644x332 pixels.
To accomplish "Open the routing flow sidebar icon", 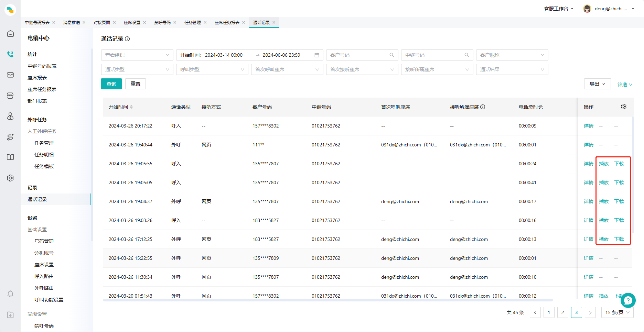I will coord(10,137).
